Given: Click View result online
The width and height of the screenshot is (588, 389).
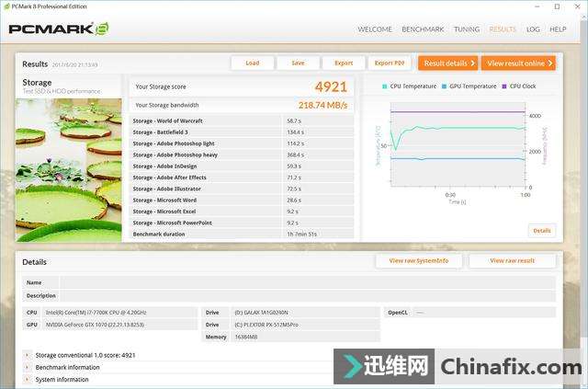Looking at the screenshot, I should pyautogui.click(x=518, y=63).
